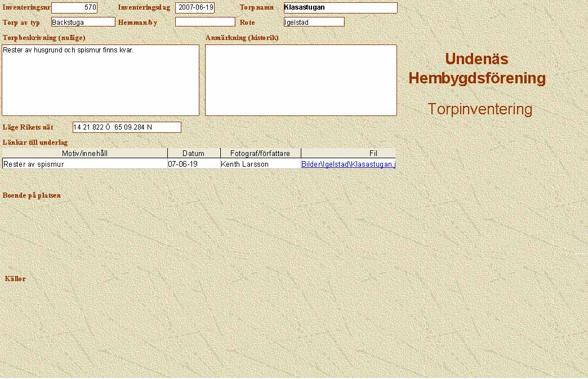Click the Motiv/innehåll column header
This screenshot has height=379, width=588.
[x=84, y=153]
